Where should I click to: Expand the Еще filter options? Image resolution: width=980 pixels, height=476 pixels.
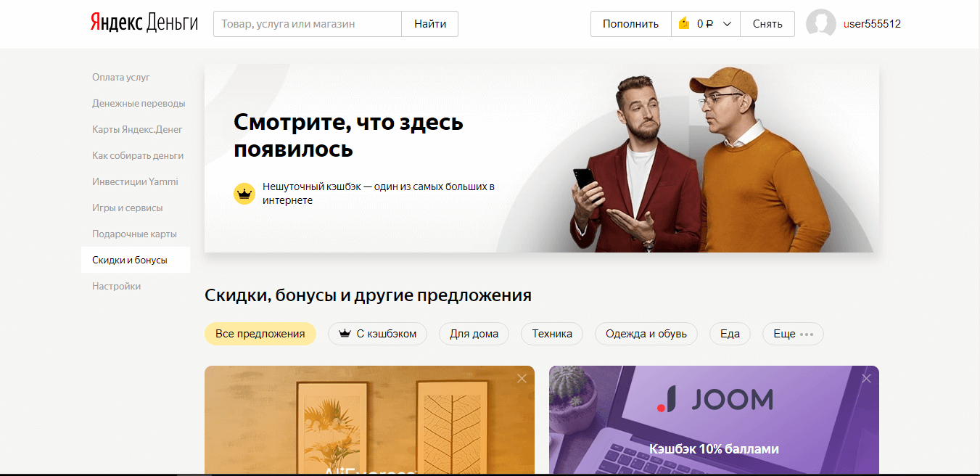click(793, 334)
